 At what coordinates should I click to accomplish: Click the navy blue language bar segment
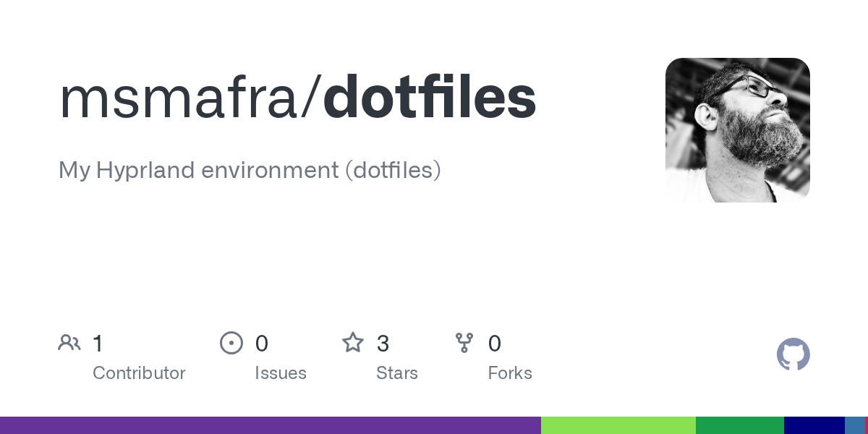click(x=814, y=425)
